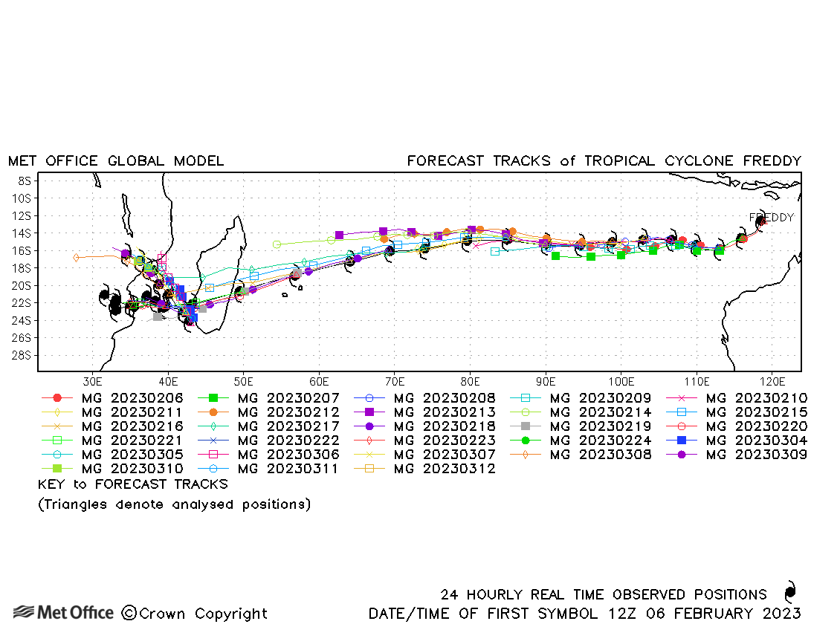Click the MG 20230309 legend label
This screenshot has width=840, height=624.
pos(757,455)
